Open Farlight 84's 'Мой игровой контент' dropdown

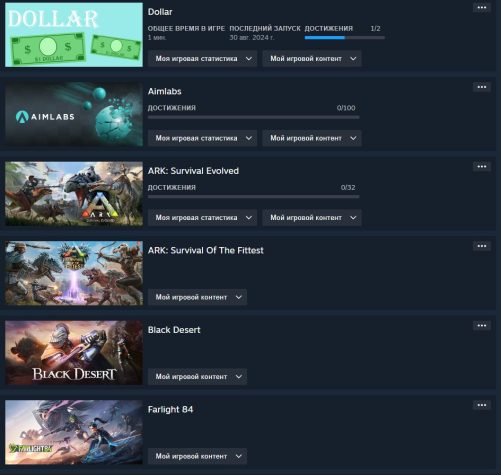point(197,456)
